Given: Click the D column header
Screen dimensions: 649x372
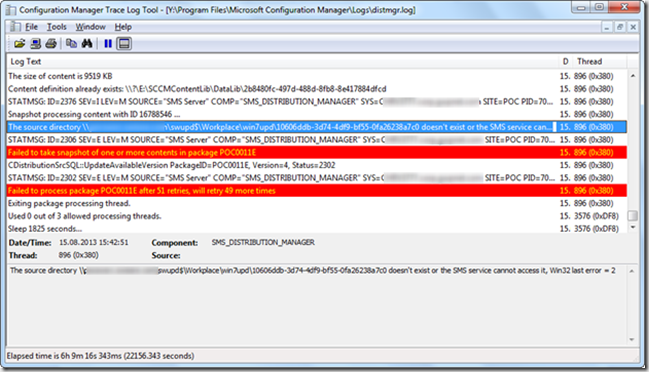Looking at the screenshot, I should pyautogui.click(x=565, y=62).
